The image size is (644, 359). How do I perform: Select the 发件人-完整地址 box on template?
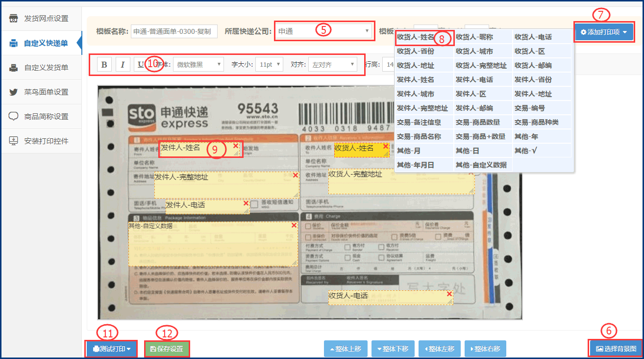click(x=226, y=185)
